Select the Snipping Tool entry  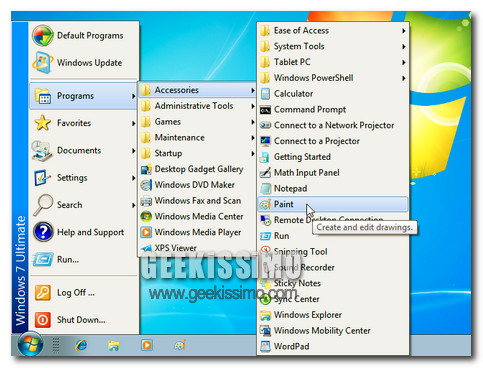click(x=333, y=252)
